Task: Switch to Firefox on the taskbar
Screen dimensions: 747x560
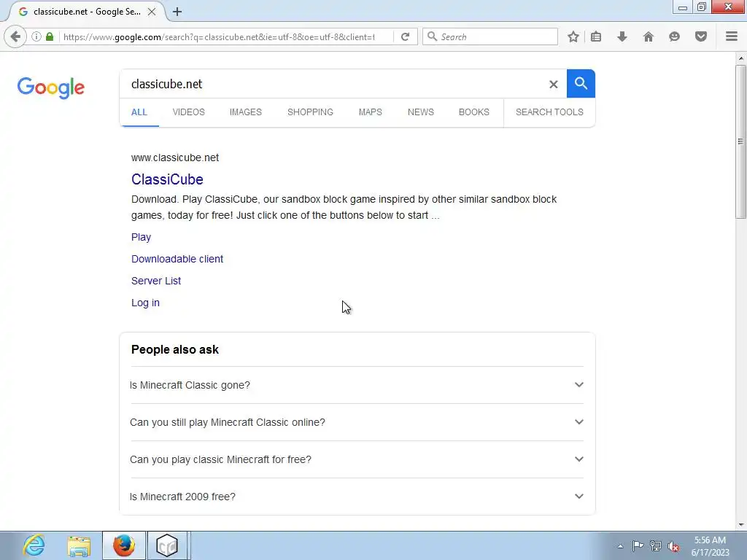Action: coord(124,545)
